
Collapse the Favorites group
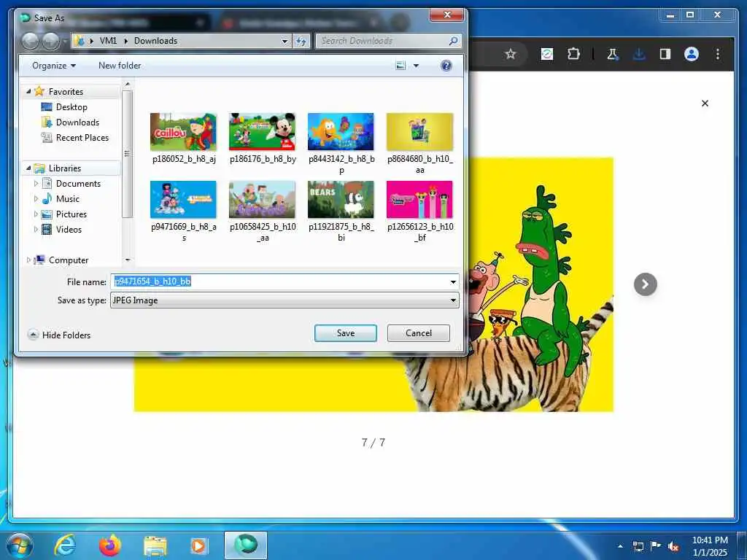point(28,91)
